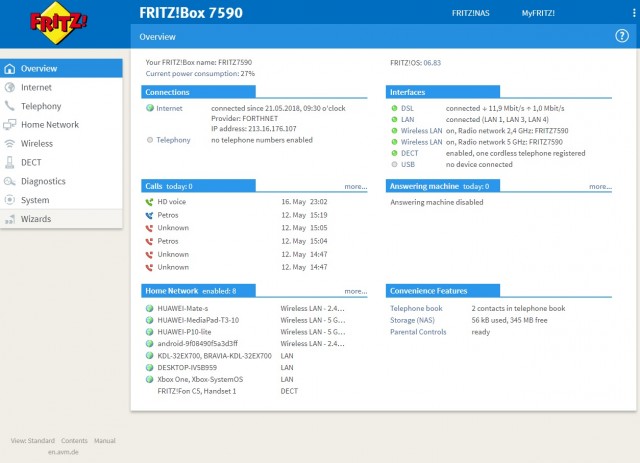Click the Manual footer link
This screenshot has width=640, height=463.
coord(105,441)
